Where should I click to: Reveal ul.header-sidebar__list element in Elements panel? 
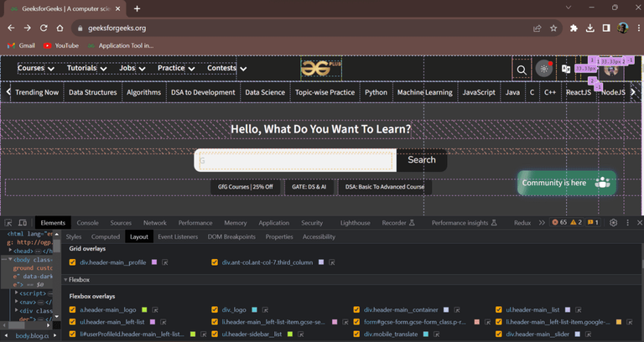pyautogui.click(x=301, y=334)
